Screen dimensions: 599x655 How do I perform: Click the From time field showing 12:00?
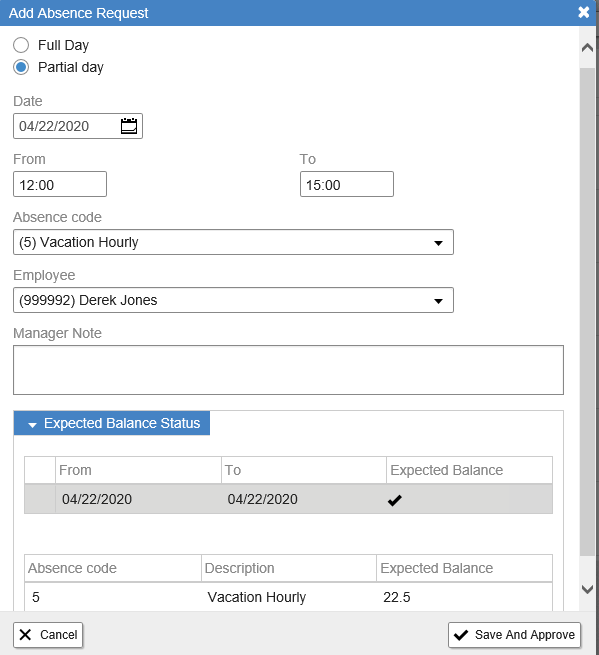pyautogui.click(x=60, y=184)
